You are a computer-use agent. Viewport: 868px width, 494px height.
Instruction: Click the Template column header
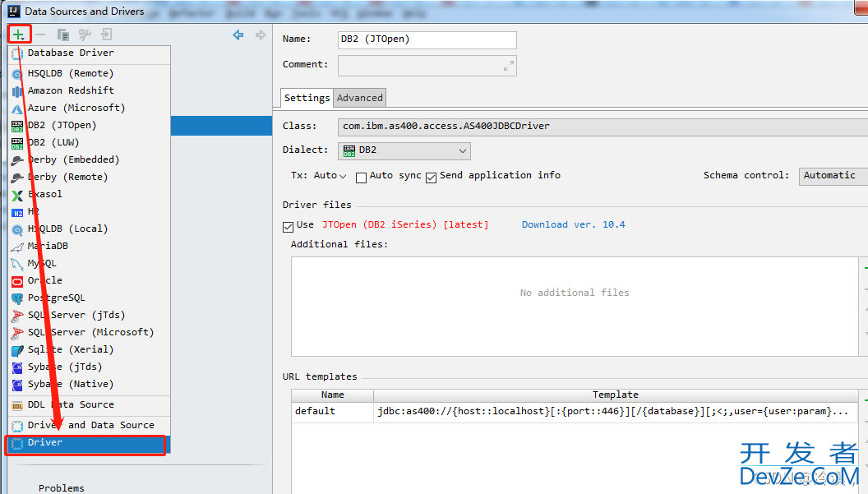click(616, 395)
